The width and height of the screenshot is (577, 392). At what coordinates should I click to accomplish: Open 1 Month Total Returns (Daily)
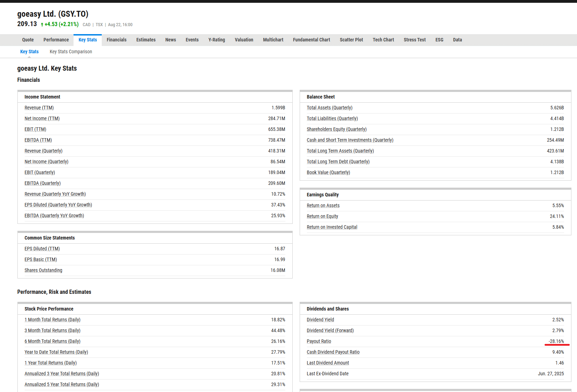tap(52, 320)
